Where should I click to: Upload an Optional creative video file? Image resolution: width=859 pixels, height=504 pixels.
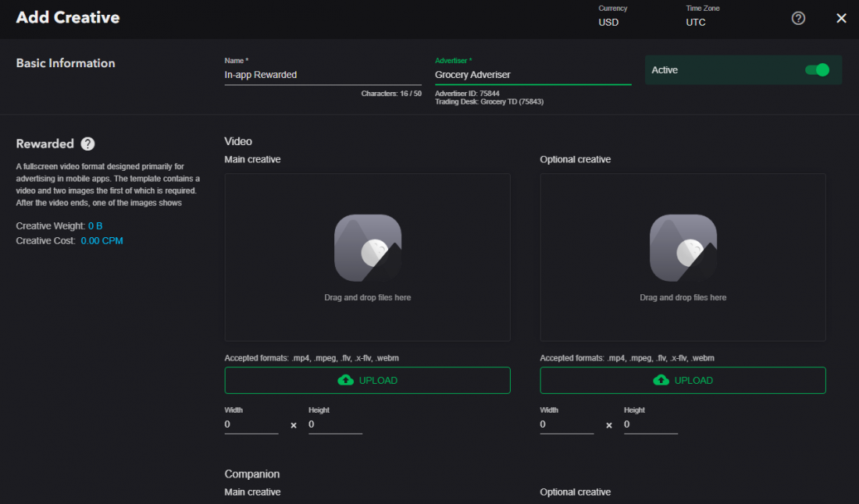683,380
